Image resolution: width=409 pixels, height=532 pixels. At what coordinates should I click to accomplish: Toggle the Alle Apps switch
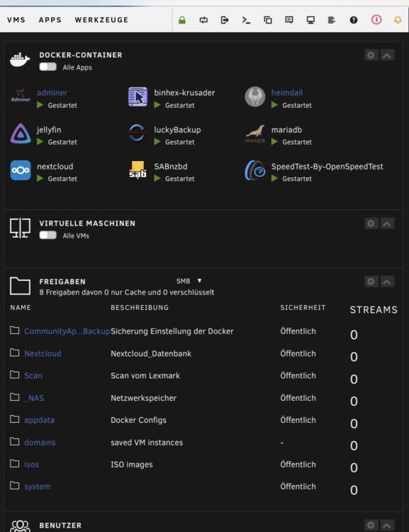click(x=47, y=67)
